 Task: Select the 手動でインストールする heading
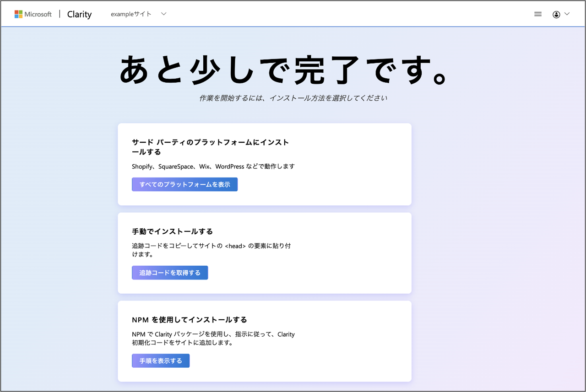coord(172,231)
